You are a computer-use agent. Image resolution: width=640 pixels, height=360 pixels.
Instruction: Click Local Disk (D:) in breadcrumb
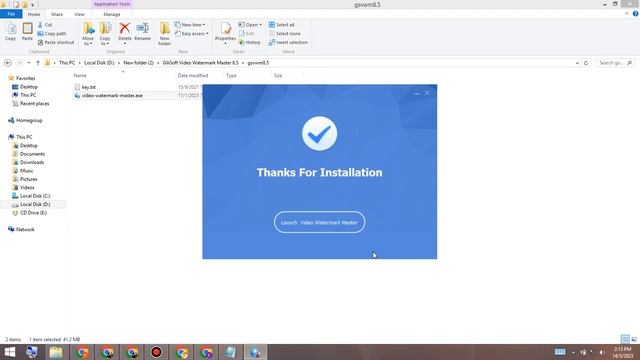coord(99,63)
